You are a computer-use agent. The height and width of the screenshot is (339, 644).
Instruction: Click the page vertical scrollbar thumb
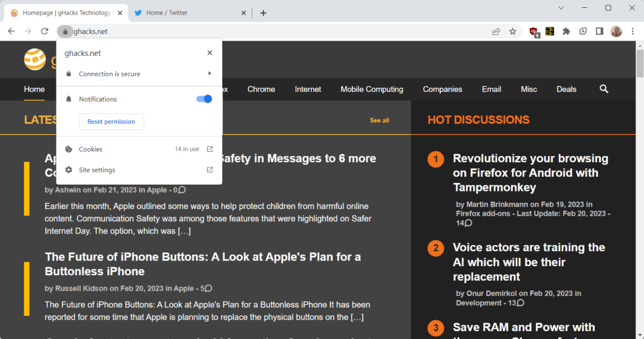click(639, 63)
